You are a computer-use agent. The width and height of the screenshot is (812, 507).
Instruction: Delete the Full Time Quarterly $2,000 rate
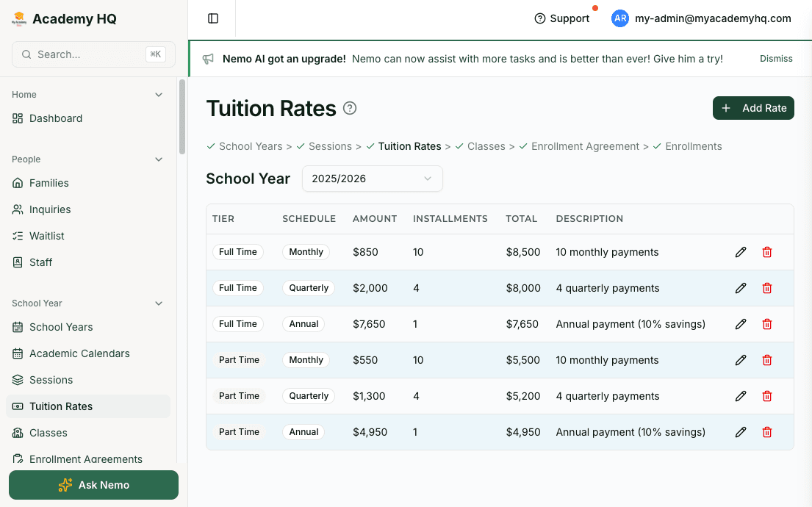pos(767,288)
